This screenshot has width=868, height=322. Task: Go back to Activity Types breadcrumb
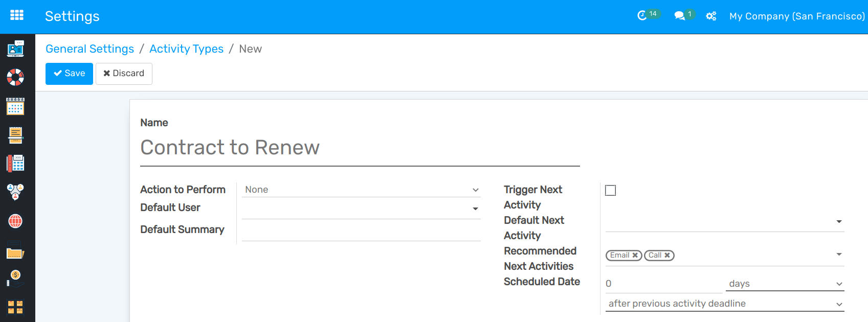186,49
